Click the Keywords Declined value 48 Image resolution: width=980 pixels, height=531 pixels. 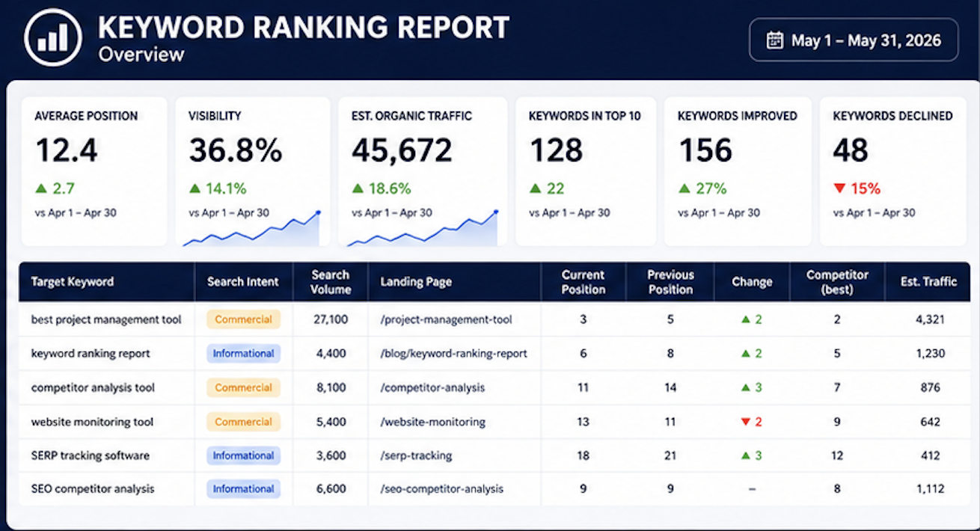(851, 150)
